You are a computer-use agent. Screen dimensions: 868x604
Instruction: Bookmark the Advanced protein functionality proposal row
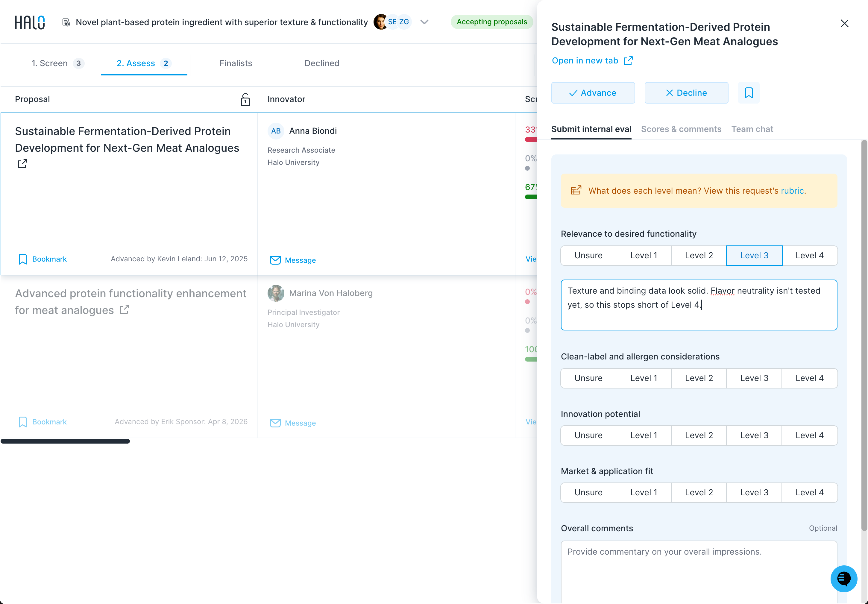42,422
